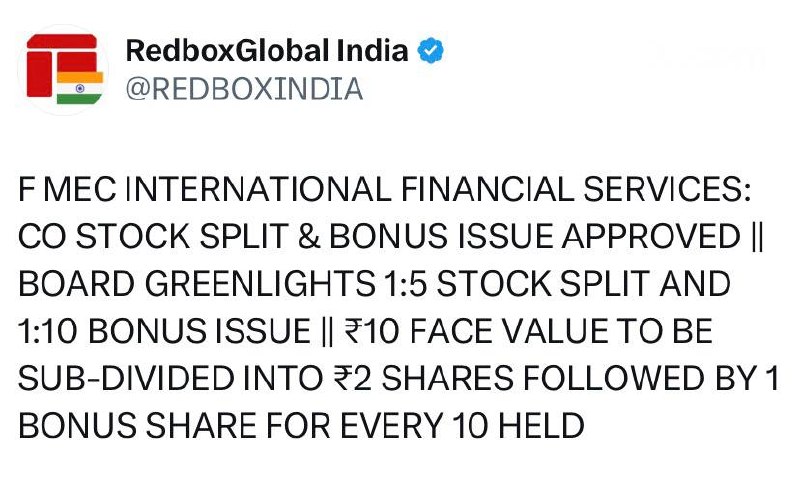The width and height of the screenshot is (800, 481).
Task: Click the word India in the display name
Action: [372, 50]
